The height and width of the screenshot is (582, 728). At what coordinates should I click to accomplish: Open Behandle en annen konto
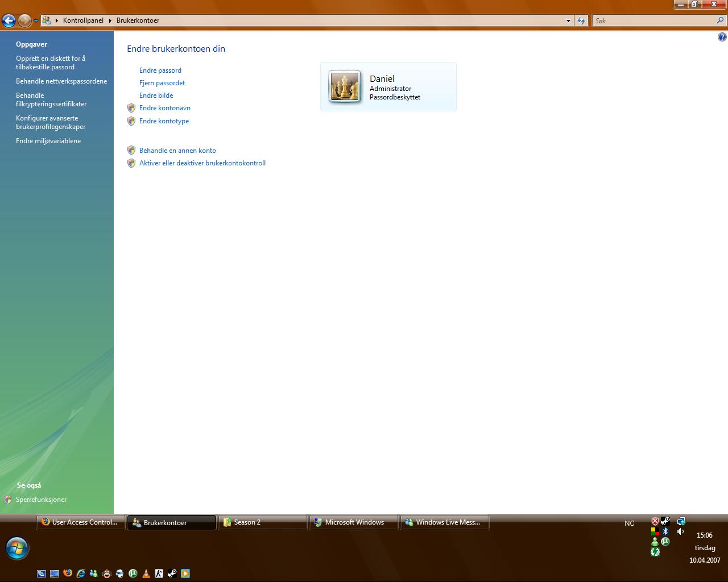click(177, 151)
